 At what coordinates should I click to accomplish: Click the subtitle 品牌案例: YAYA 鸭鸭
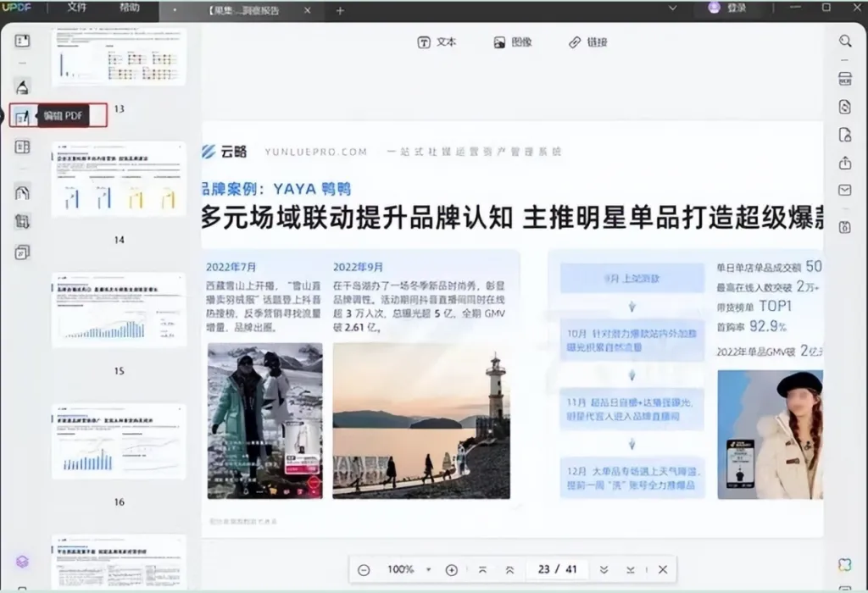coord(276,189)
